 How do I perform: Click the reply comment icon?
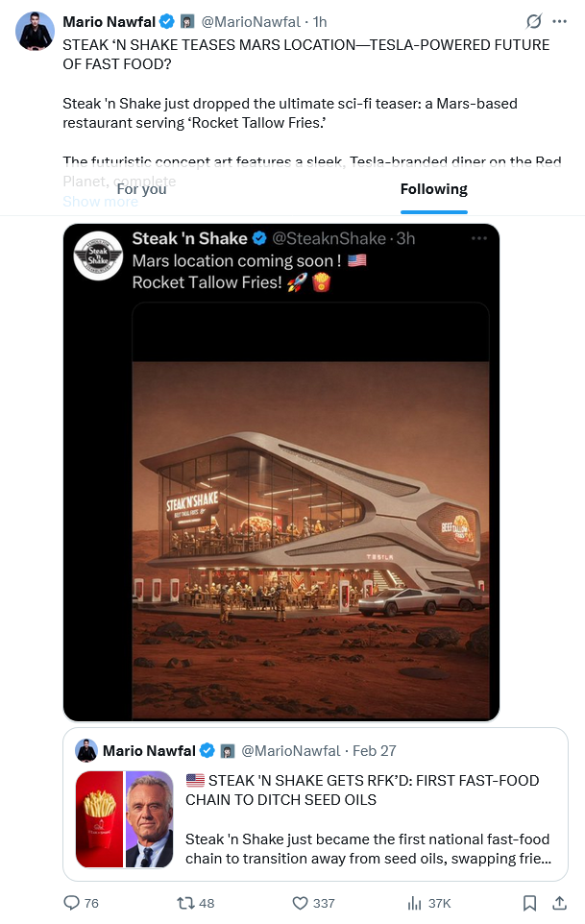click(x=71, y=903)
